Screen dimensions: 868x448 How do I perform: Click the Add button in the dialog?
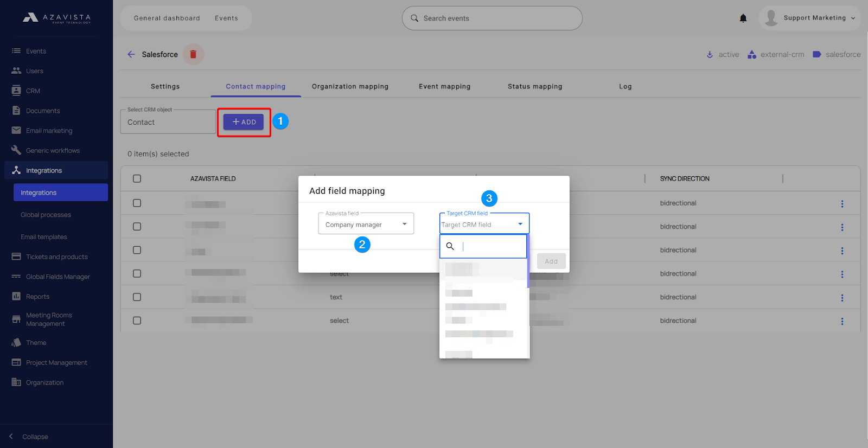click(x=551, y=261)
